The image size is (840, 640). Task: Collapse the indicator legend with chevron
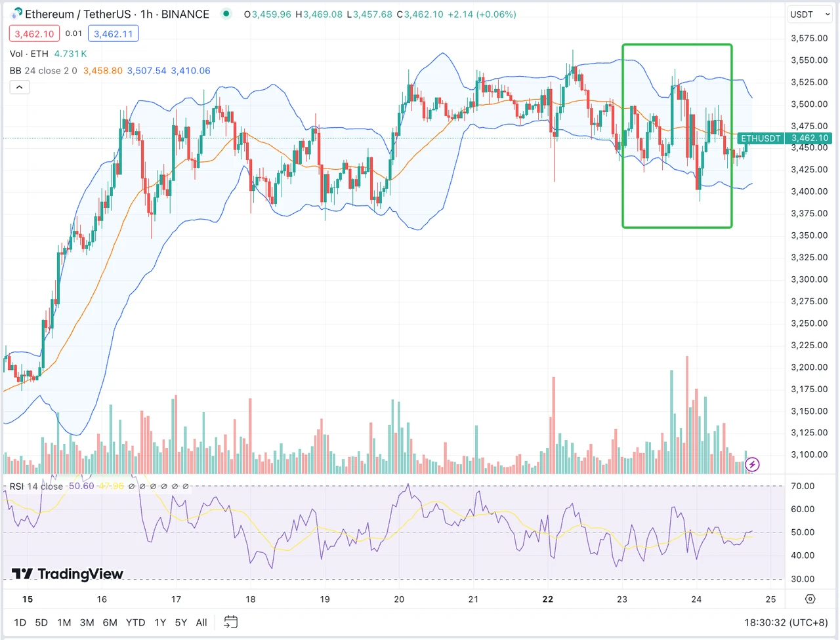tap(20, 87)
